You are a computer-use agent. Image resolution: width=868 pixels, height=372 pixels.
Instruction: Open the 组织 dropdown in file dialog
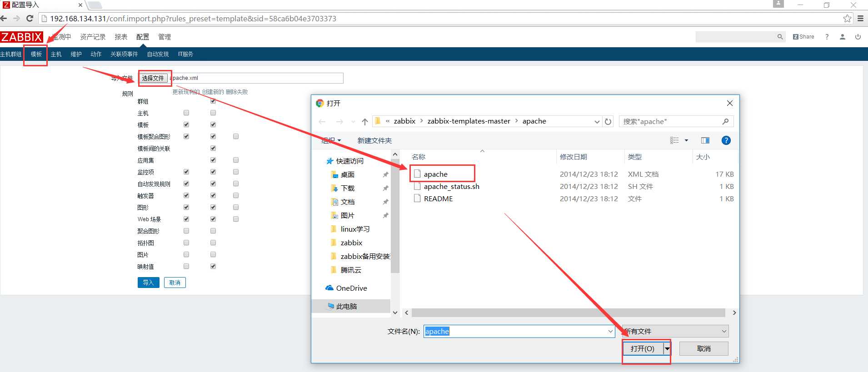331,140
